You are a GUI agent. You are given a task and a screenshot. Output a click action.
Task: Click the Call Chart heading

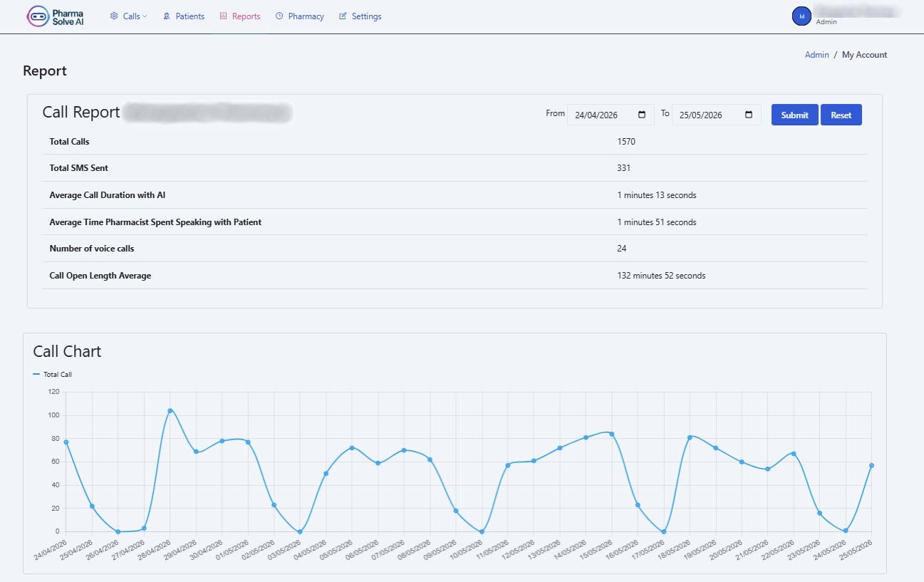click(x=67, y=351)
